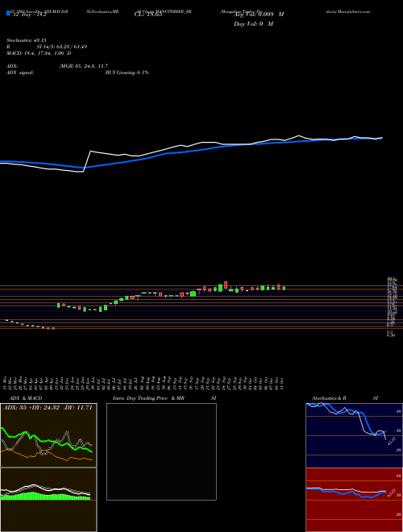Click the 'MACD: 18.4, 17.34, 1.06 D' line
This screenshot has width=403, height=532.
[39, 53]
